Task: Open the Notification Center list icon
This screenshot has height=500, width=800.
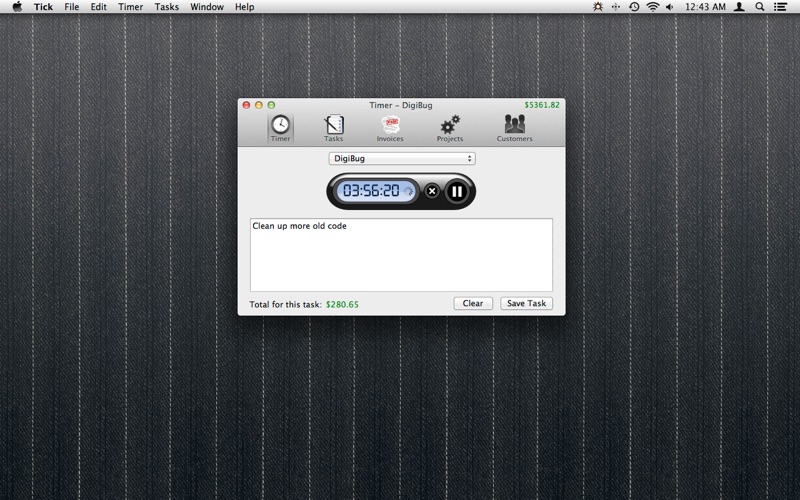Action: point(780,7)
